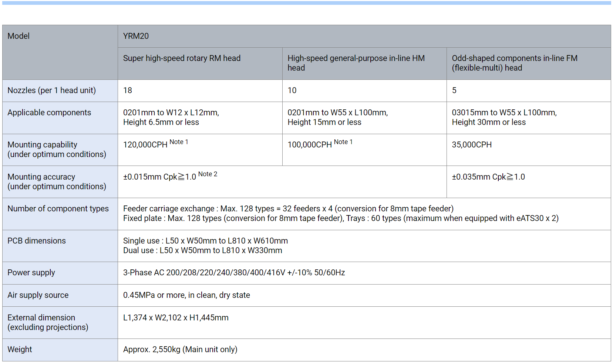Select the 'YRM20' model name cell
The height and width of the screenshot is (364, 613).
(364, 36)
